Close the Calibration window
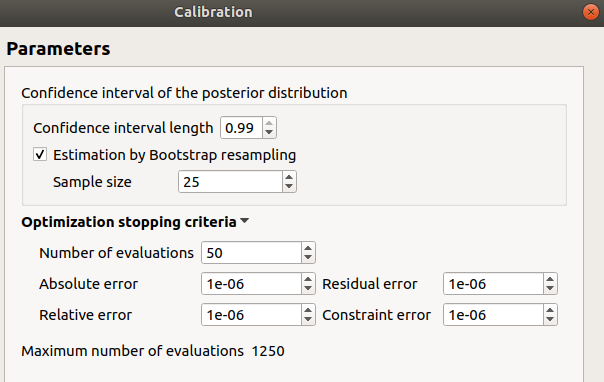 [x=591, y=12]
